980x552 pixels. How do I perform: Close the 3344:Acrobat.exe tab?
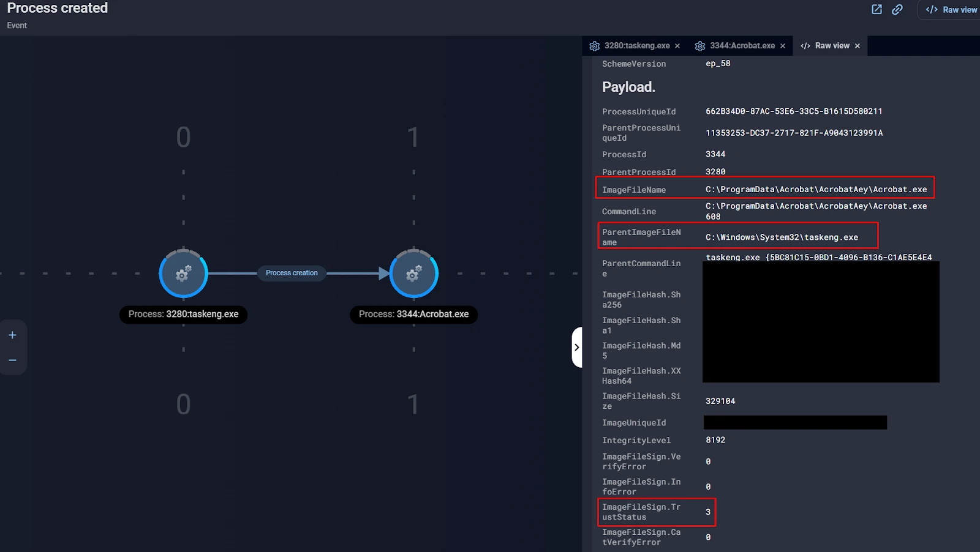click(783, 46)
